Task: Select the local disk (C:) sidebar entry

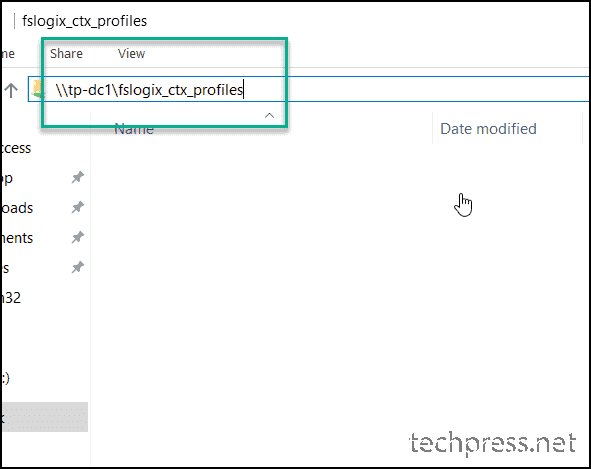Action: pyautogui.click(x=6, y=378)
